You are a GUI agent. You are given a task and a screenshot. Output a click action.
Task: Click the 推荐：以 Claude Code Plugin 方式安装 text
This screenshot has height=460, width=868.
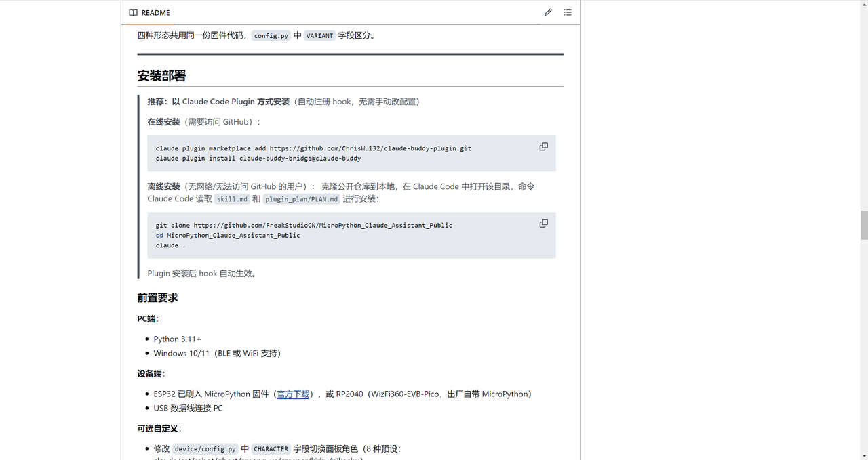coord(218,101)
